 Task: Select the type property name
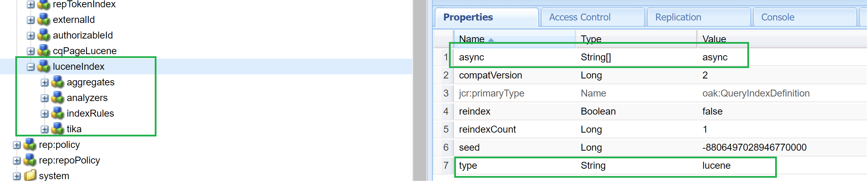click(x=468, y=166)
